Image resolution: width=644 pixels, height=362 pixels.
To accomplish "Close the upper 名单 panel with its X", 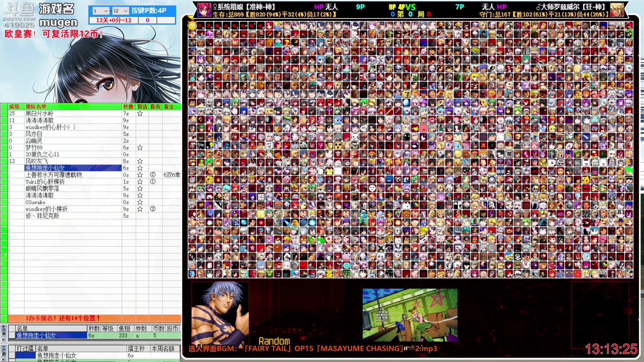I will click(x=3, y=340).
